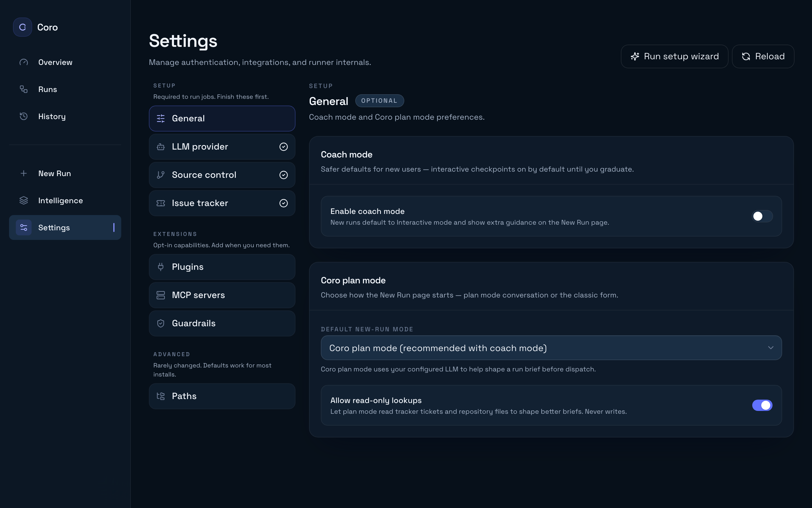
Task: Click the Reload button
Action: point(763,56)
